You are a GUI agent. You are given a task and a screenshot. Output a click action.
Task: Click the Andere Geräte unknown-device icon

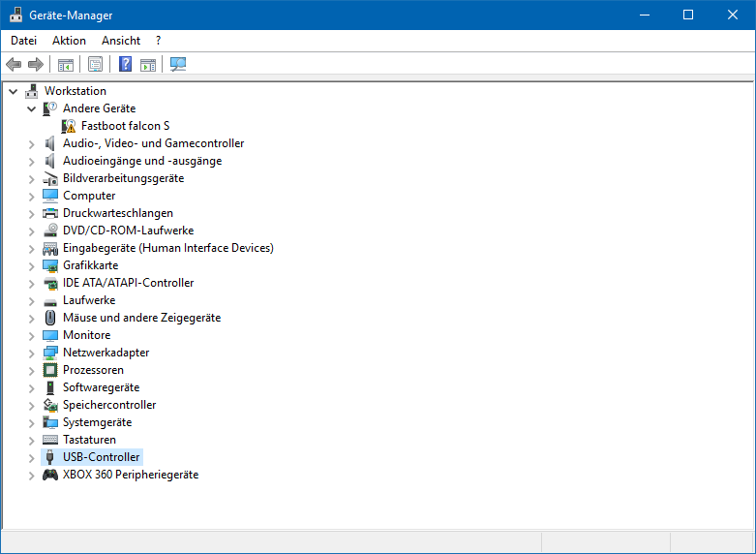pyautogui.click(x=50, y=108)
